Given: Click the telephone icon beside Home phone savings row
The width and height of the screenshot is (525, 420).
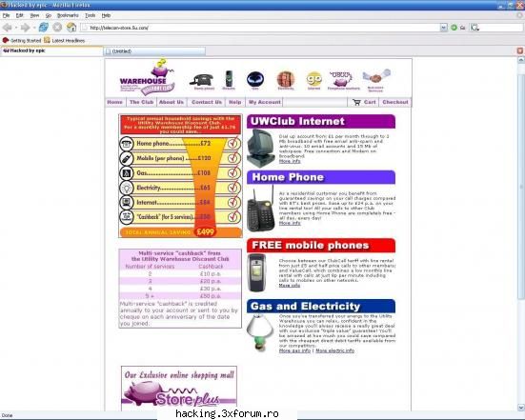Looking at the screenshot, I should pyautogui.click(x=127, y=144).
